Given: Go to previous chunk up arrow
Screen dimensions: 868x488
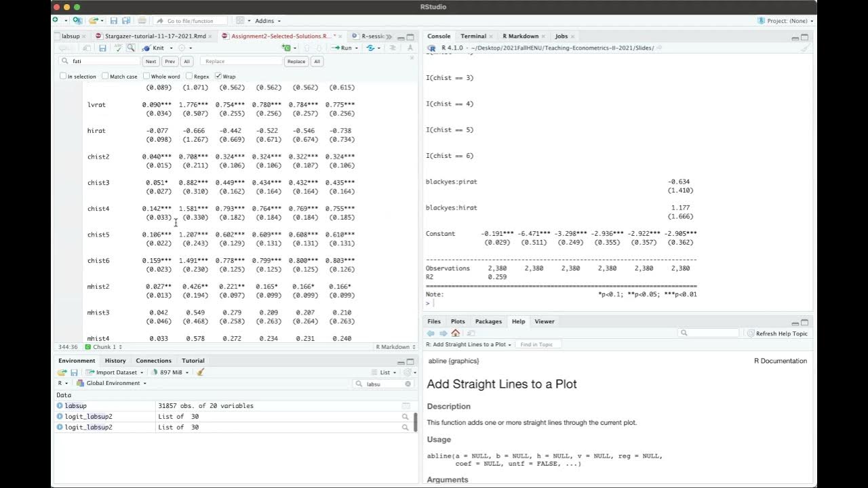Looking at the screenshot, I should tap(307, 48).
